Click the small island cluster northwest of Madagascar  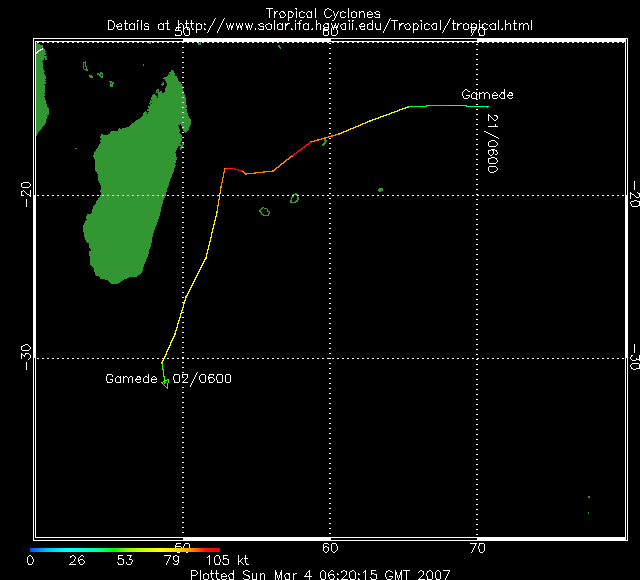point(100,72)
